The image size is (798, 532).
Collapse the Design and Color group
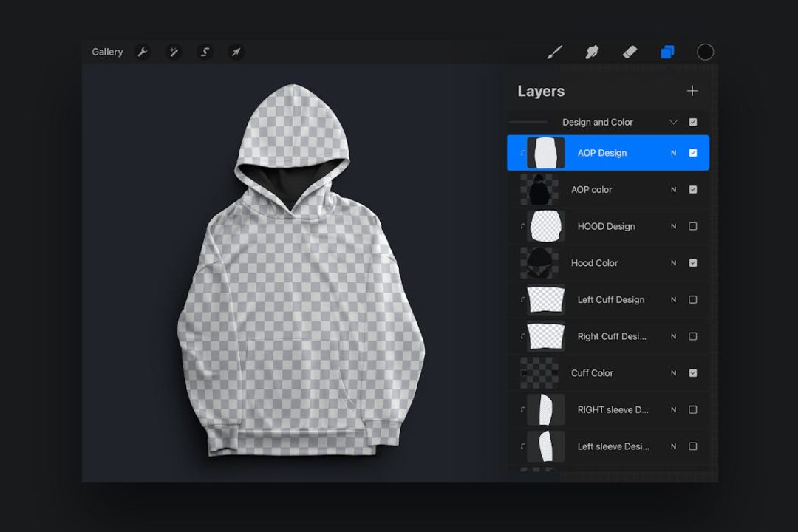click(x=673, y=123)
